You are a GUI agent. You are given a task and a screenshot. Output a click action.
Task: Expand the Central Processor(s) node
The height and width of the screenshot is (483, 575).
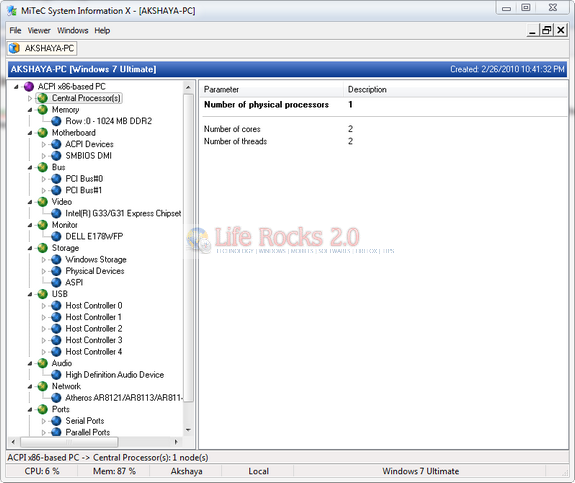click(30, 98)
